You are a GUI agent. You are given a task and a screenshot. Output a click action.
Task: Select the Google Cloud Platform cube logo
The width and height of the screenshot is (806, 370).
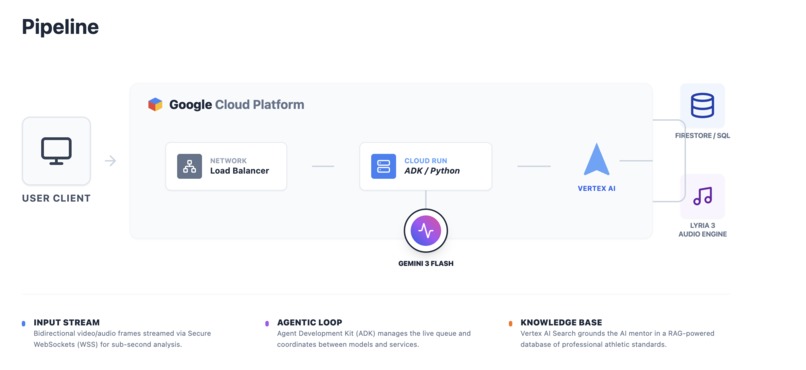[x=155, y=105]
